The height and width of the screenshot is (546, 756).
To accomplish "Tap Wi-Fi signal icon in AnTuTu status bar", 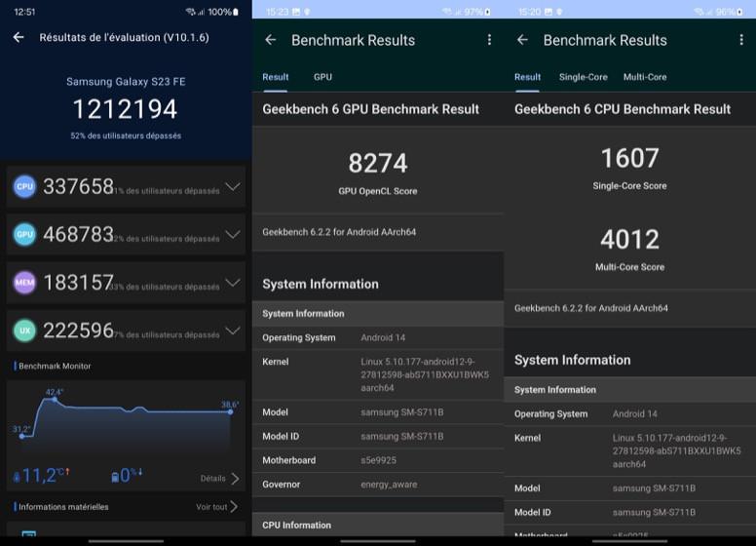I will tap(191, 12).
